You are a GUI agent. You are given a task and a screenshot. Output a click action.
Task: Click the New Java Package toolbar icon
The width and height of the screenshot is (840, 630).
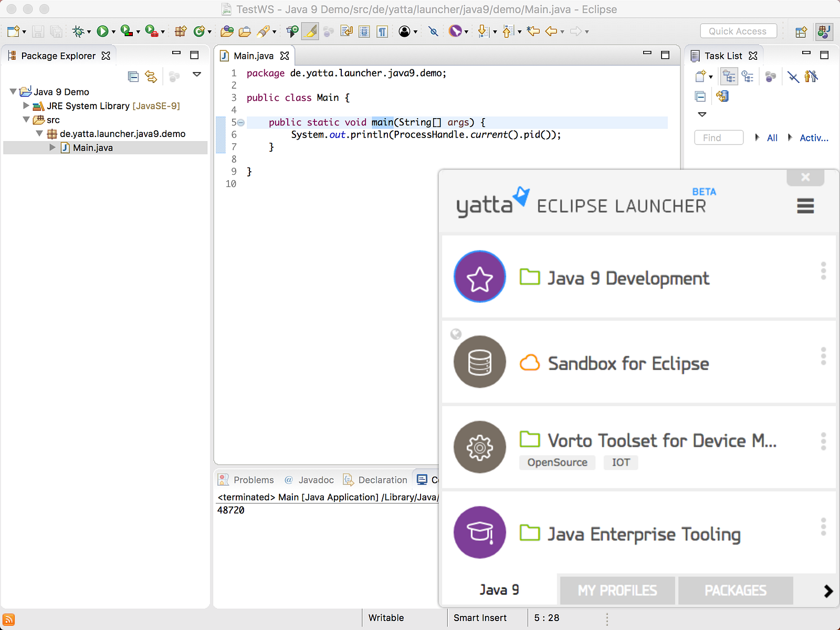pyautogui.click(x=180, y=31)
